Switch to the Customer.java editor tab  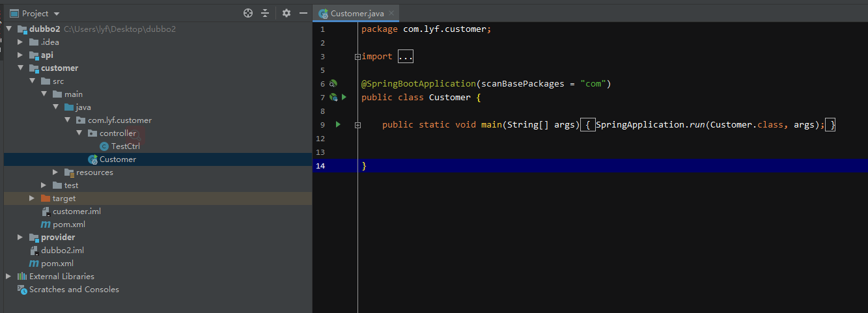pos(356,14)
